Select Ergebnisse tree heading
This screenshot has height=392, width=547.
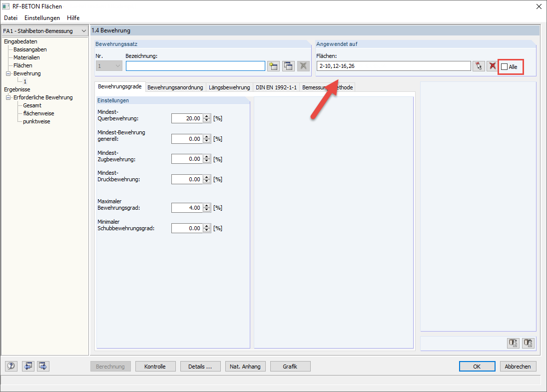17,89
